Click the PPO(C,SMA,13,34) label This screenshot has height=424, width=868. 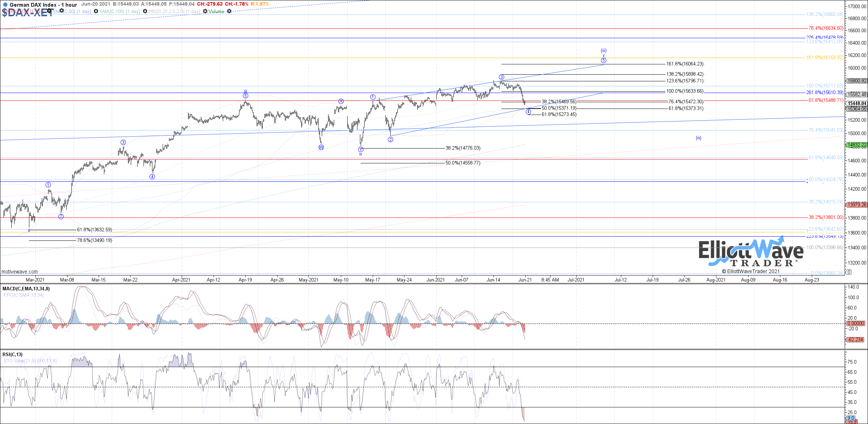[x=23, y=295]
